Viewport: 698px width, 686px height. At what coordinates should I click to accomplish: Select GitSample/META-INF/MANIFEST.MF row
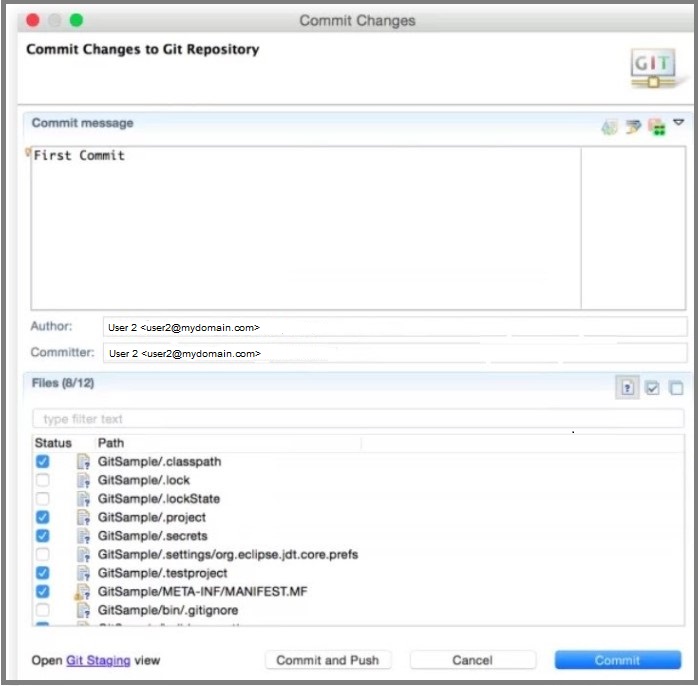(x=358, y=592)
